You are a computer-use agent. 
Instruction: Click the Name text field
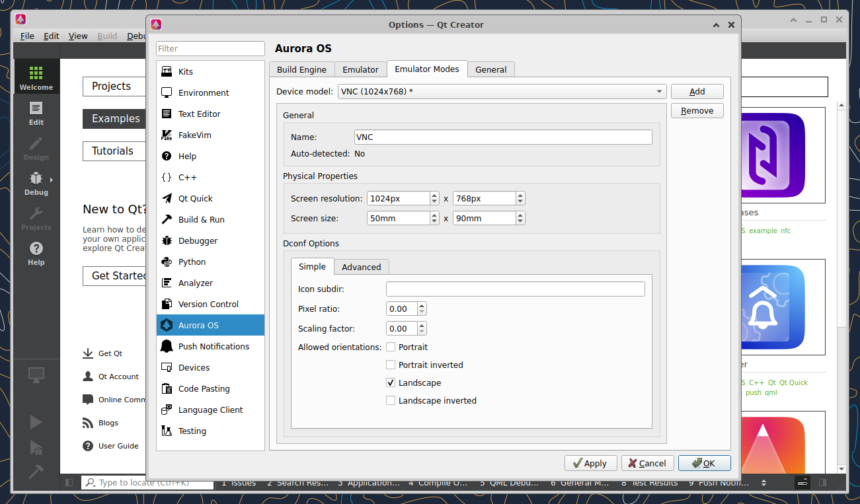click(x=503, y=137)
